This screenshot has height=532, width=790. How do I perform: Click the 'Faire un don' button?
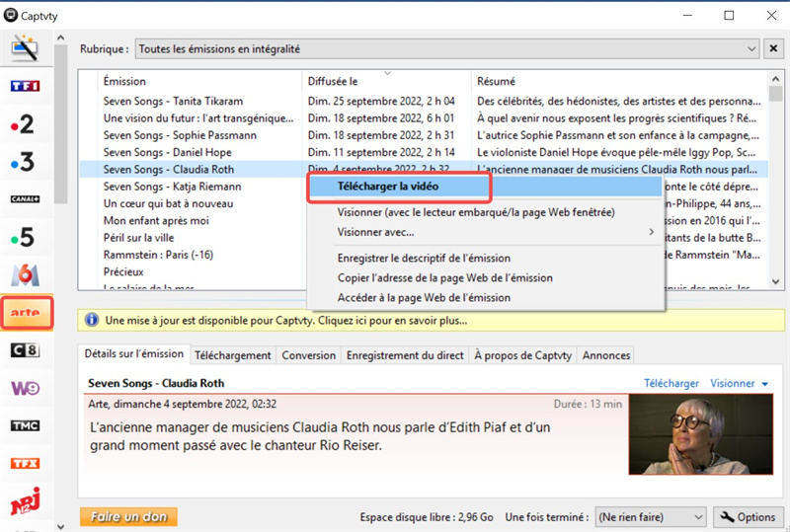[x=128, y=517]
